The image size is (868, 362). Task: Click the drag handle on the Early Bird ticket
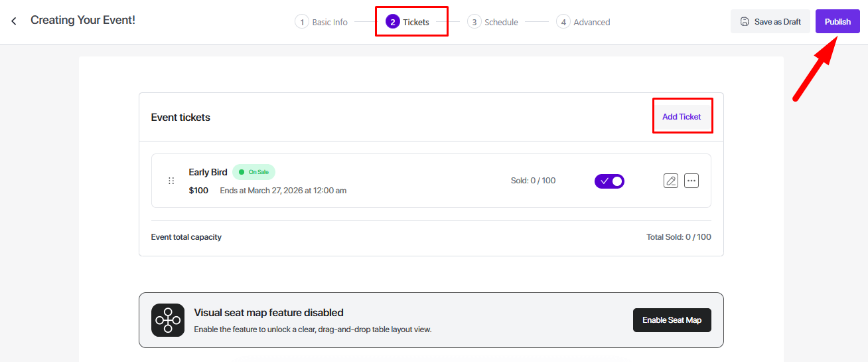(171, 181)
